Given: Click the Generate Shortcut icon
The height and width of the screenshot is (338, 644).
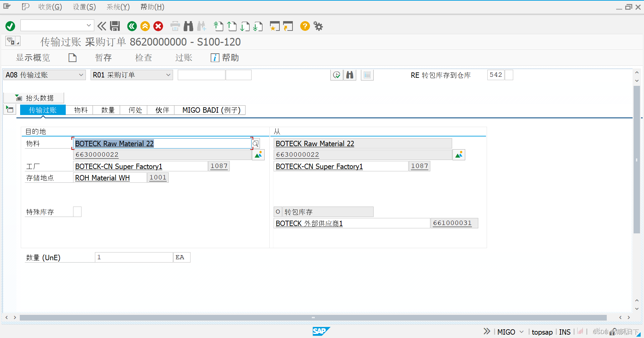Looking at the screenshot, I should 288,26.
